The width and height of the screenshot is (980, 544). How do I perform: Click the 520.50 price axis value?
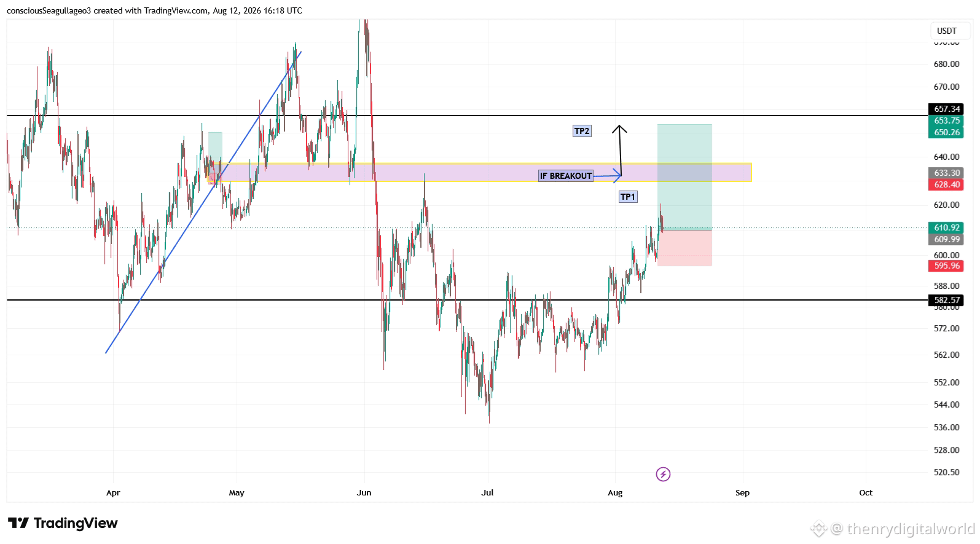pos(946,472)
